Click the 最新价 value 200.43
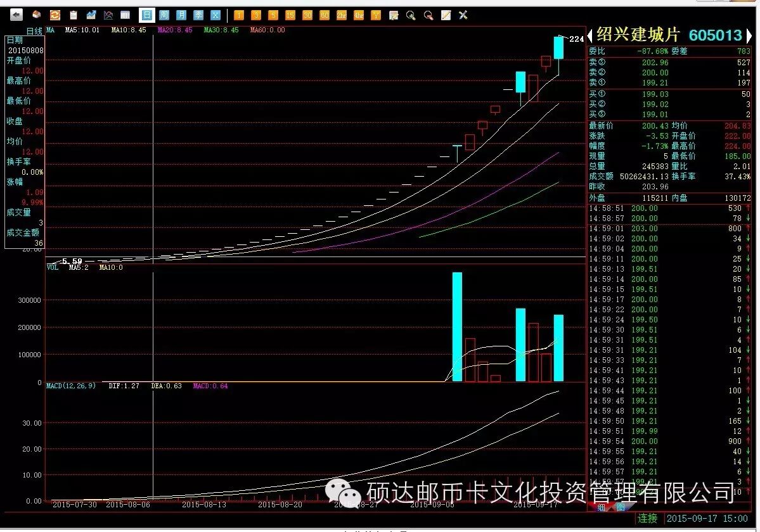760x532 pixels. click(655, 126)
